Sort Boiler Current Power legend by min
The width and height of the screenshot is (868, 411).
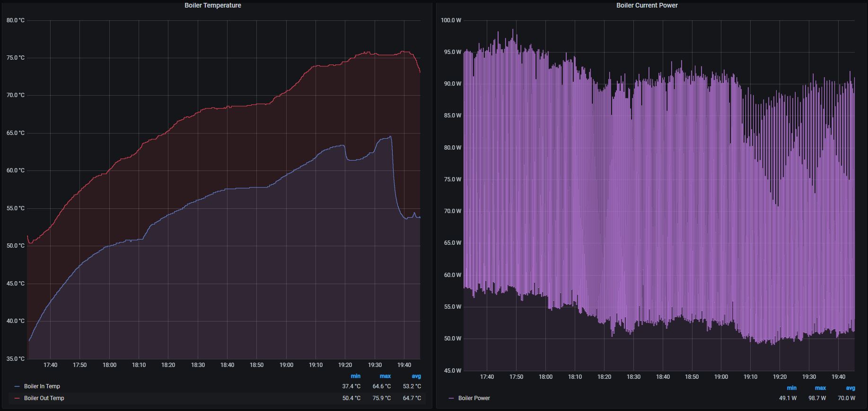click(791, 388)
